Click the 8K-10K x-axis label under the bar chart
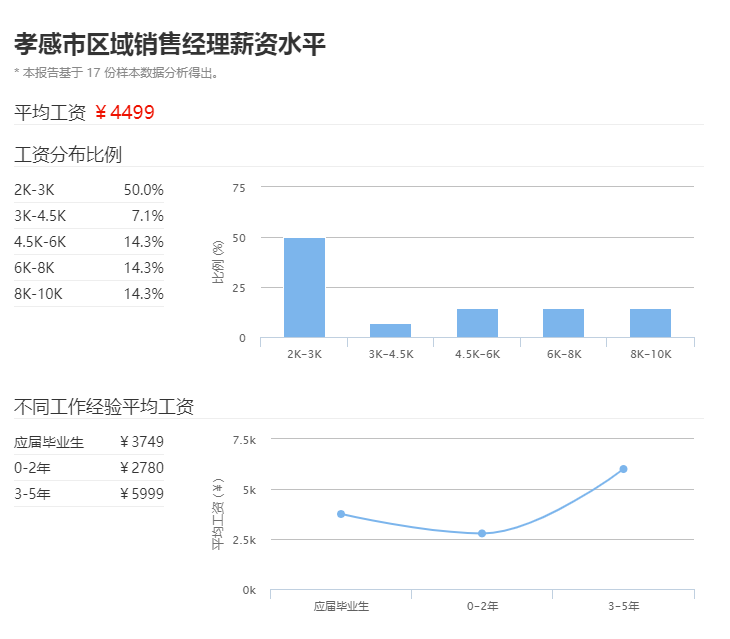This screenshot has height=639, width=730. tap(651, 354)
